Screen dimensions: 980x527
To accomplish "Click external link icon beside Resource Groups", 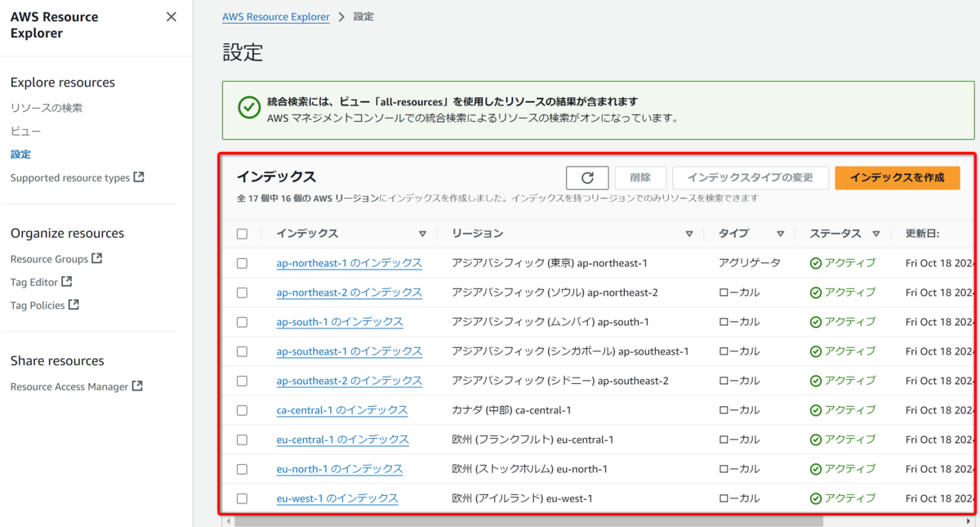I will coord(97,258).
